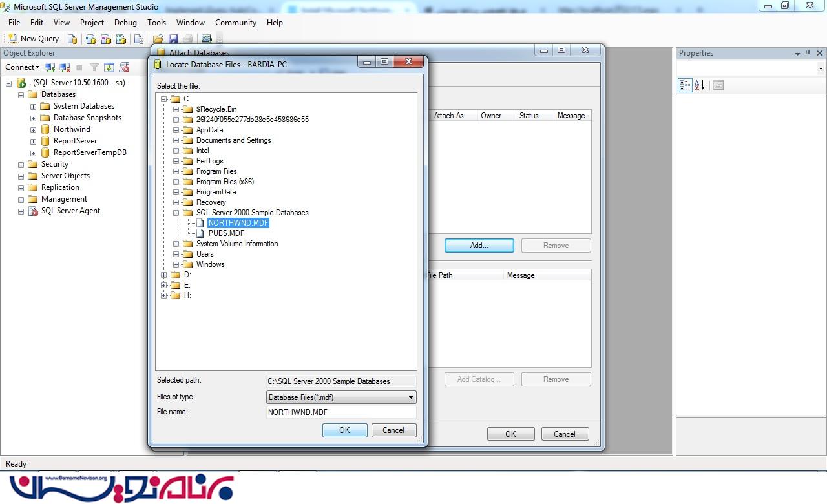
Task: Click the SQL Server Agent icon
Action: pyautogui.click(x=33, y=211)
